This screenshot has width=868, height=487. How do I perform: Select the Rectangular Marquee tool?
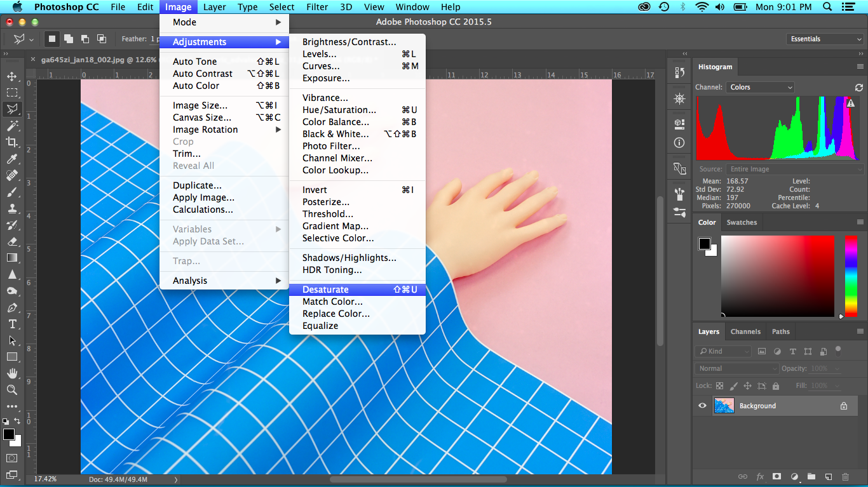[12, 93]
